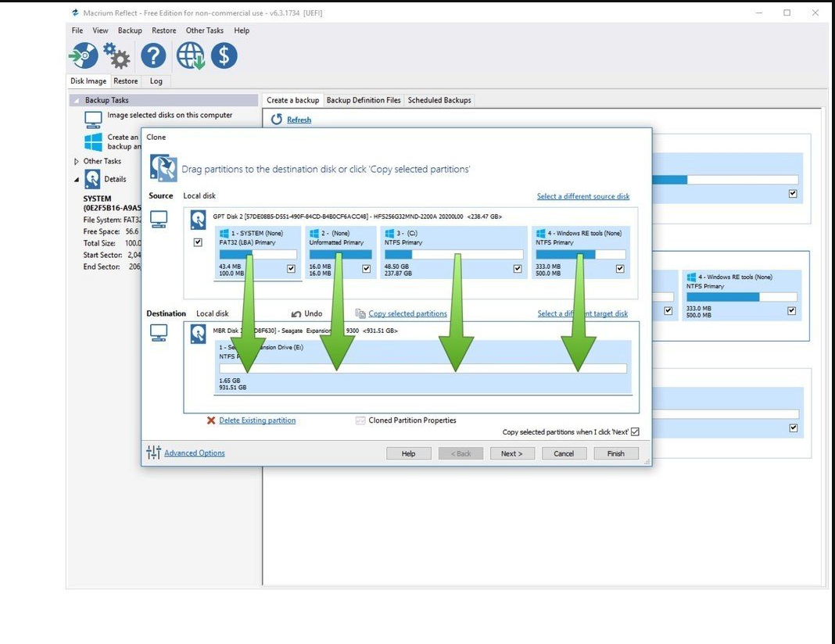
Task: Click the Advanced Options sliders icon
Action: (153, 453)
